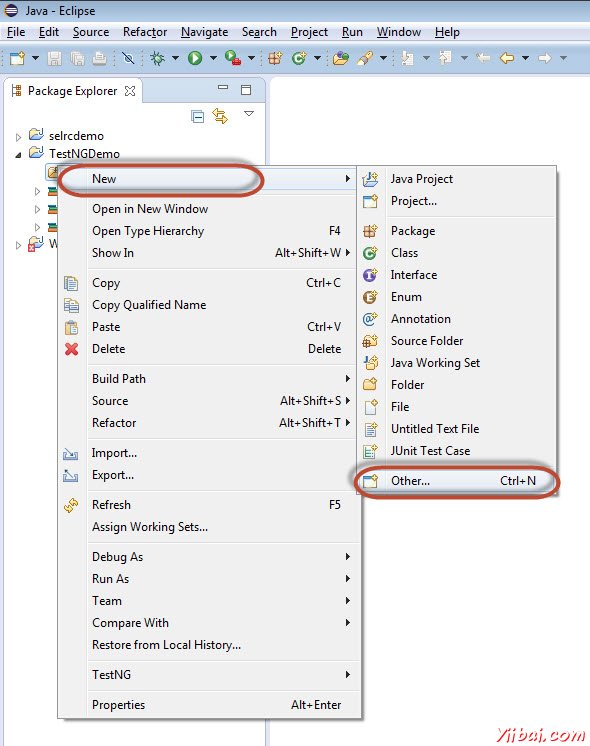Choose Import... in the context menu
The image size is (590, 746).
[209, 453]
